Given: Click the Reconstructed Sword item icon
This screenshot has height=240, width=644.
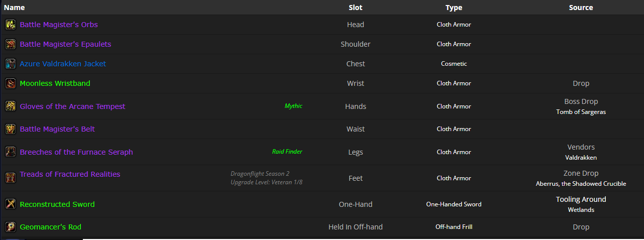Looking at the screenshot, I should coord(10,204).
